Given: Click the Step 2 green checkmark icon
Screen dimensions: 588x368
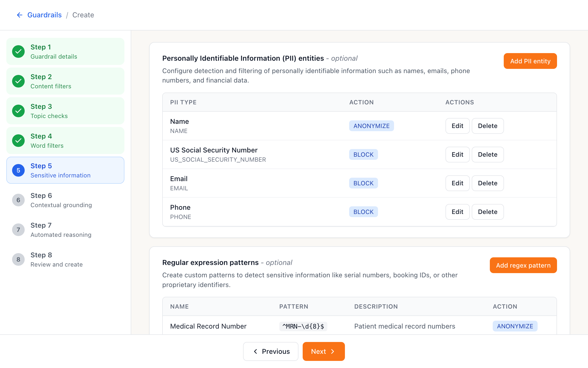Looking at the screenshot, I should tap(18, 81).
